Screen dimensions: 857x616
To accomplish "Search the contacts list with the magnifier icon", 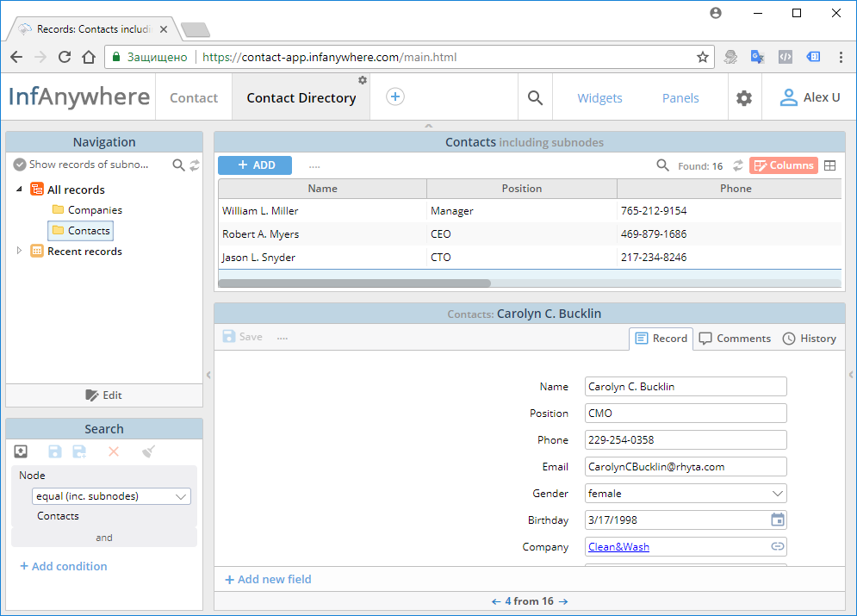I will [x=662, y=165].
